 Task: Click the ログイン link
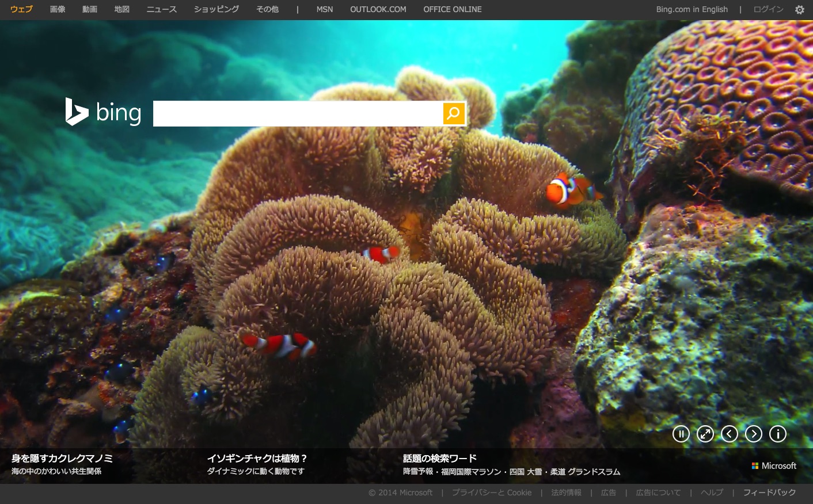pyautogui.click(x=768, y=10)
